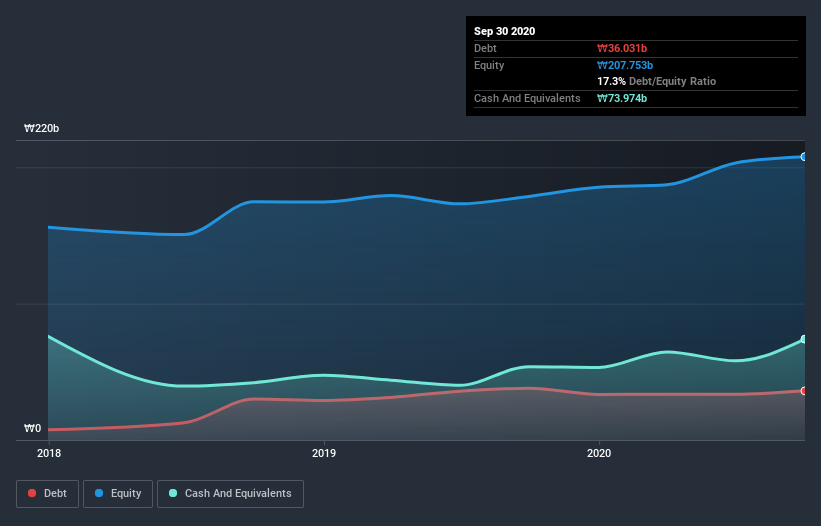Select the Debt endpoint marker on chart
Viewport: 821px width, 526px height.
pyautogui.click(x=804, y=390)
